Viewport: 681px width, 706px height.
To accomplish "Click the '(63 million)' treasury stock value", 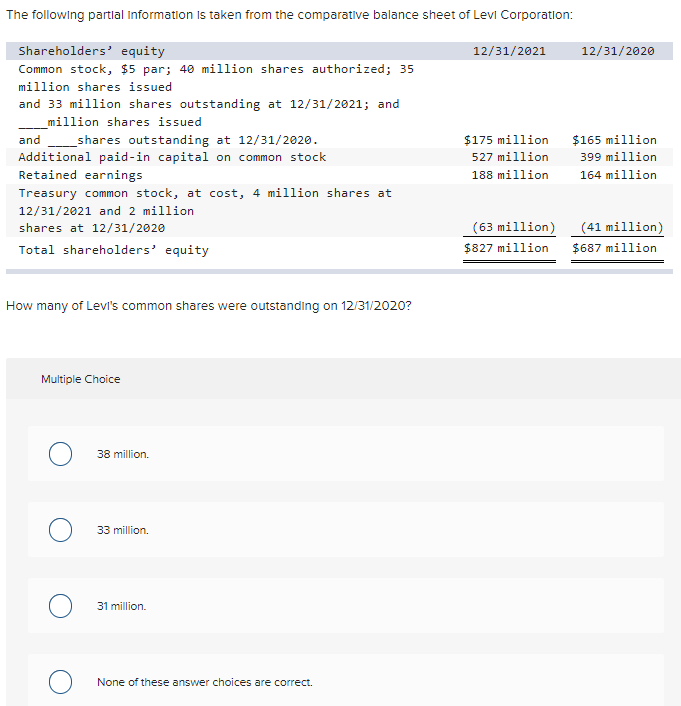I will (x=513, y=227).
